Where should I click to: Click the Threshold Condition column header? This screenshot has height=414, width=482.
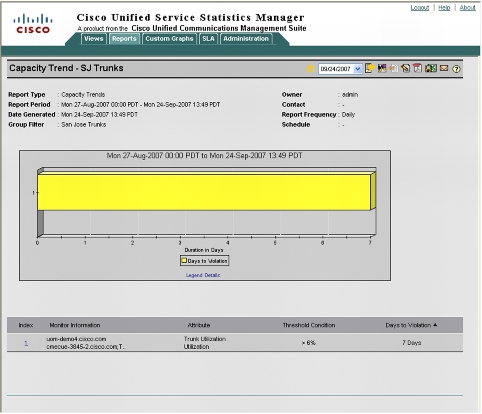309,325
